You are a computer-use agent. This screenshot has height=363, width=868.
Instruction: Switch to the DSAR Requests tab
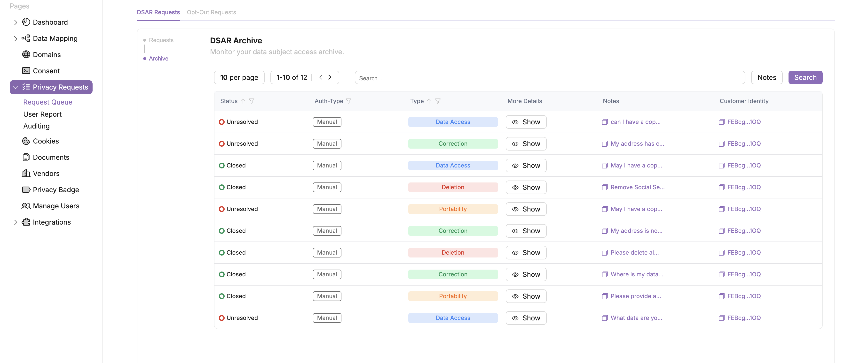coord(158,12)
